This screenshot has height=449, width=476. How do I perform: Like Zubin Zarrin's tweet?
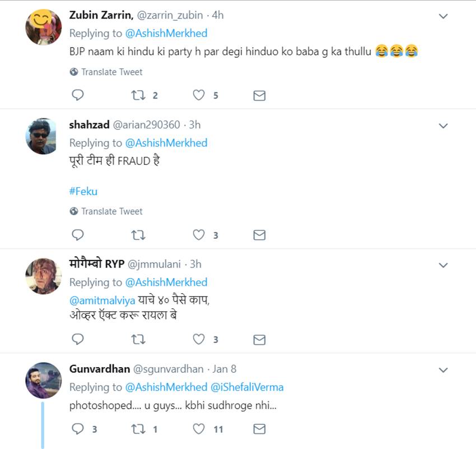199,95
